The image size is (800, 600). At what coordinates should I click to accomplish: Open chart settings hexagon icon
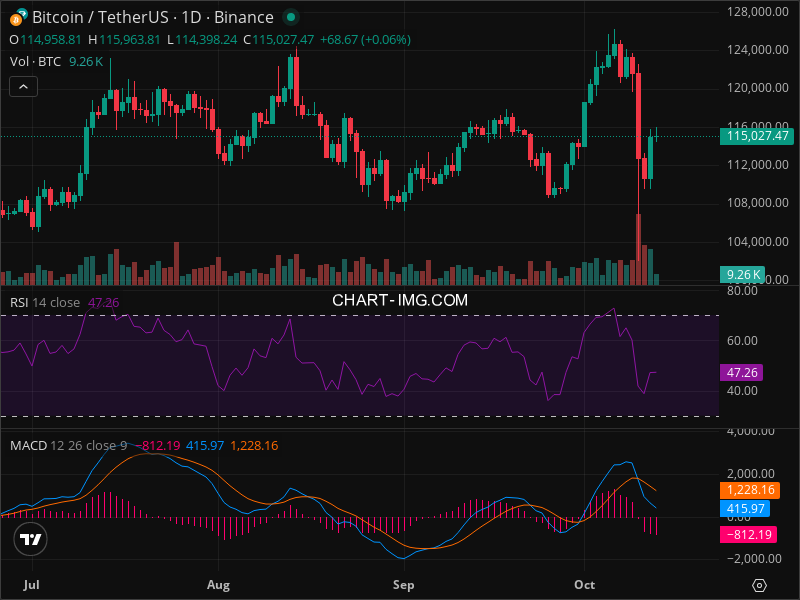[x=760, y=585]
